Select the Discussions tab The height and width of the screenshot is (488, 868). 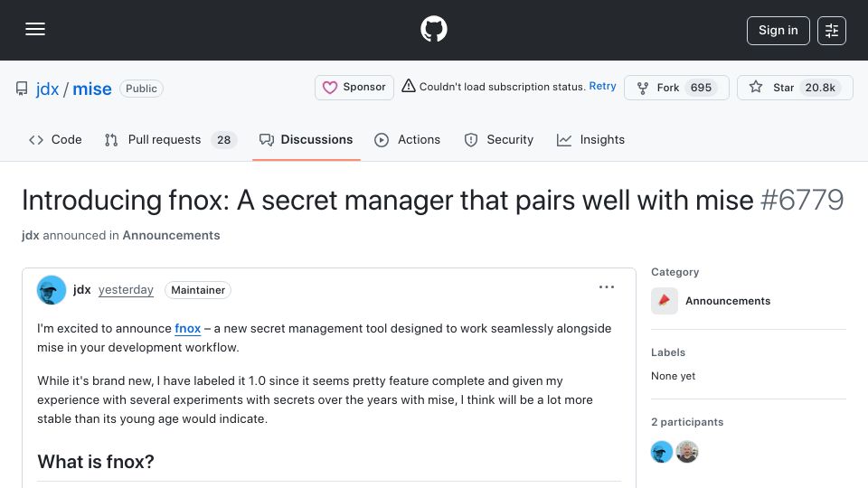(307, 139)
